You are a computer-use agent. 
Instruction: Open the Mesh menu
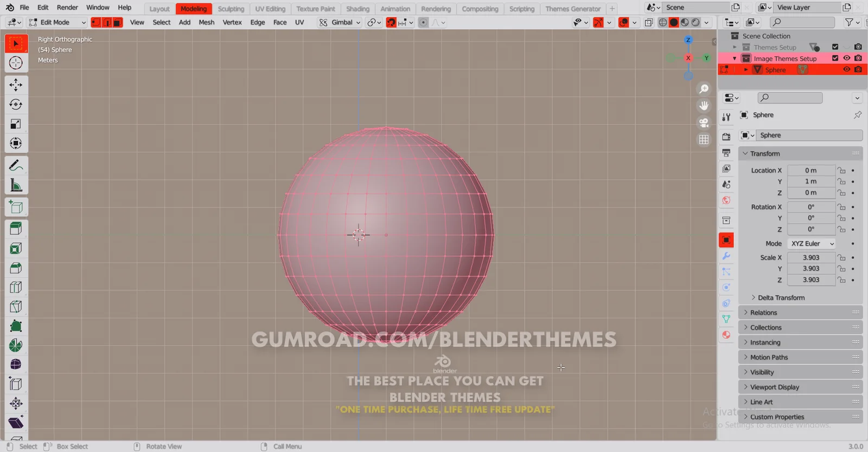coord(206,22)
